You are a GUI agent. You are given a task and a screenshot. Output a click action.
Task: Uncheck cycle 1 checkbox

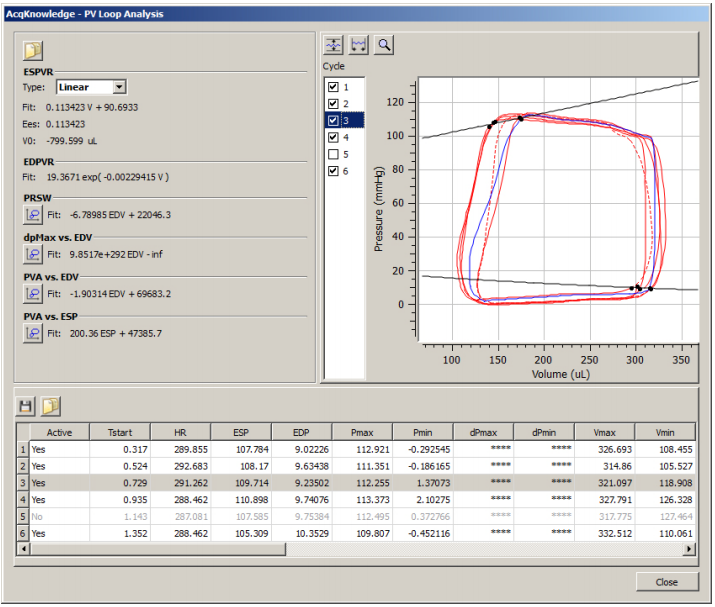[x=334, y=87]
